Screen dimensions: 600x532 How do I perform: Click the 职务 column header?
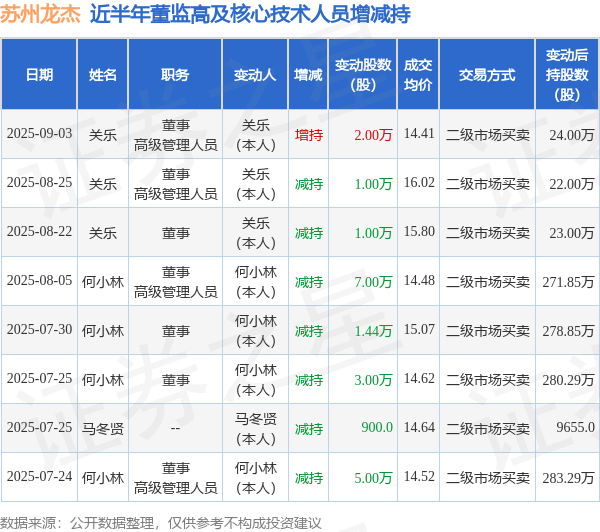pos(175,74)
